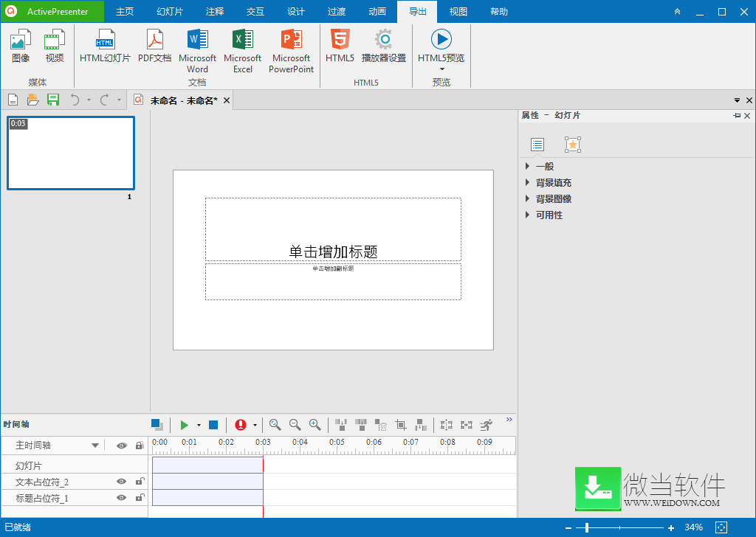Adjust the zoom slider handle
The width and height of the screenshot is (756, 537).
point(587,528)
